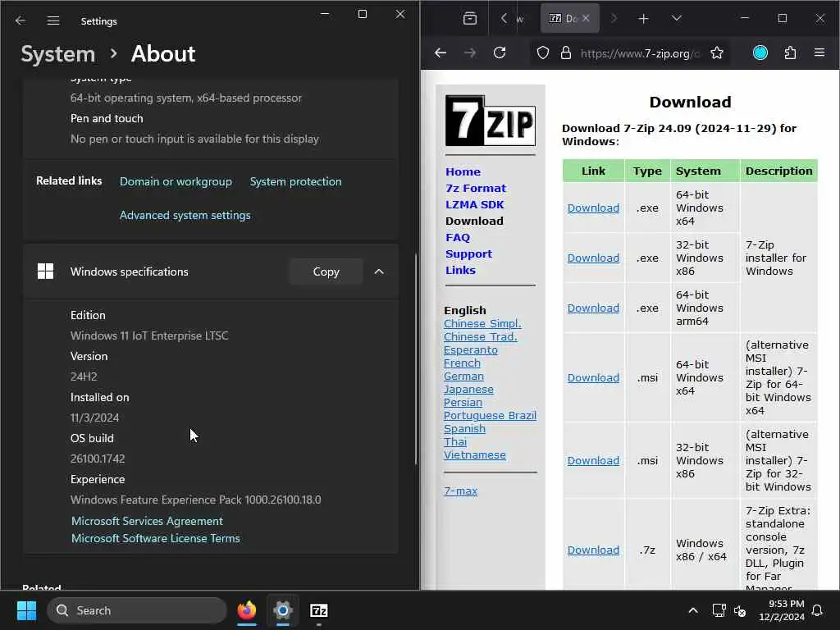Open Windows Start menu
Viewport: 840px width, 630px height.
[26, 610]
